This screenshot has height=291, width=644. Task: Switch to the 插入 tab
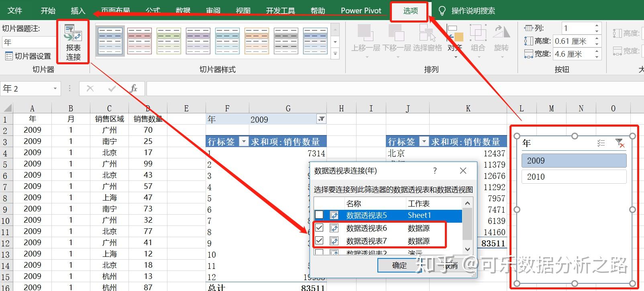point(78,10)
